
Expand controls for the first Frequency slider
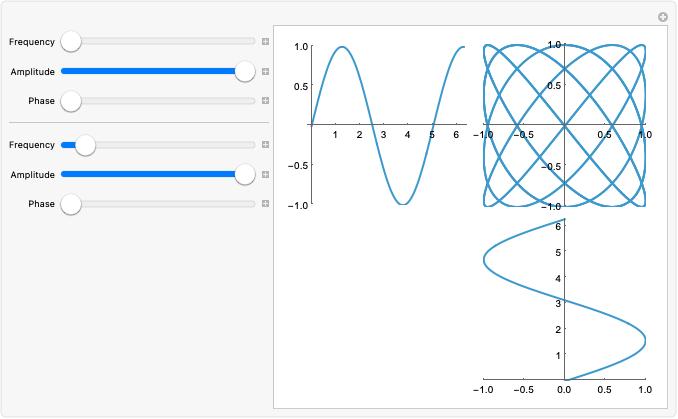265,42
